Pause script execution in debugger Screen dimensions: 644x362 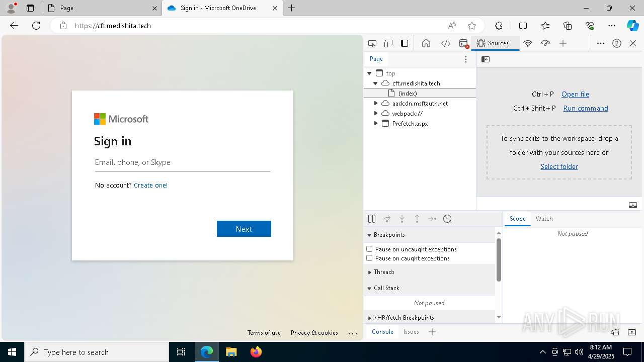point(372,219)
